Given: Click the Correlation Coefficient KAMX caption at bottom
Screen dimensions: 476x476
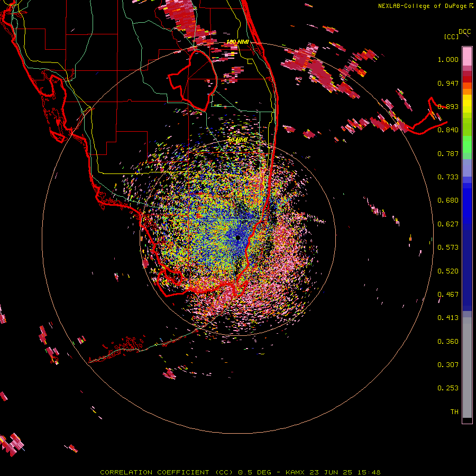Looking at the screenshot, I should coord(240,472).
